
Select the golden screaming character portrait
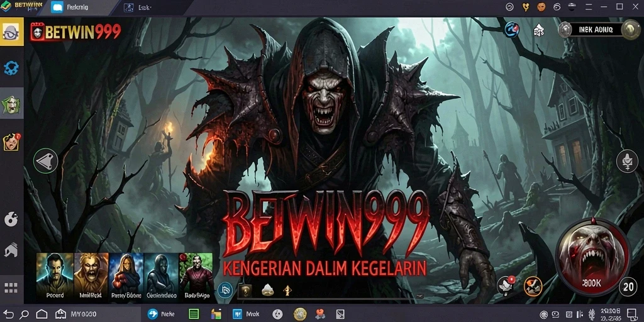click(91, 277)
